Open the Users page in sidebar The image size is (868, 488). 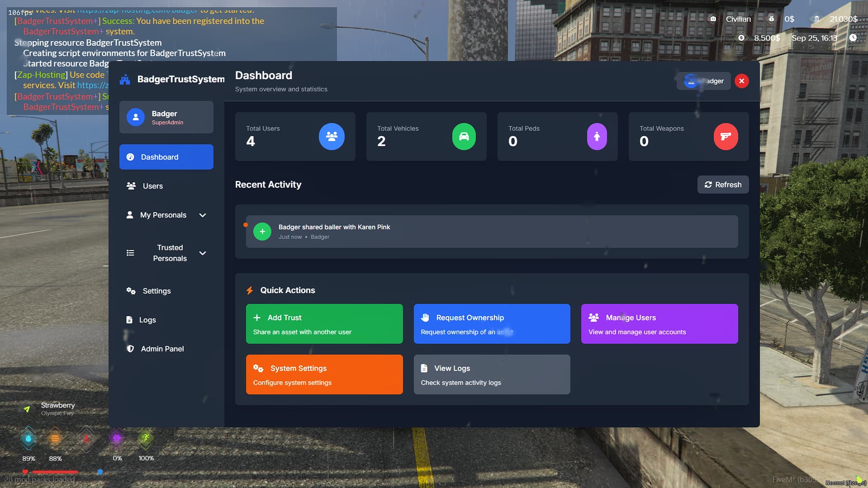point(166,186)
